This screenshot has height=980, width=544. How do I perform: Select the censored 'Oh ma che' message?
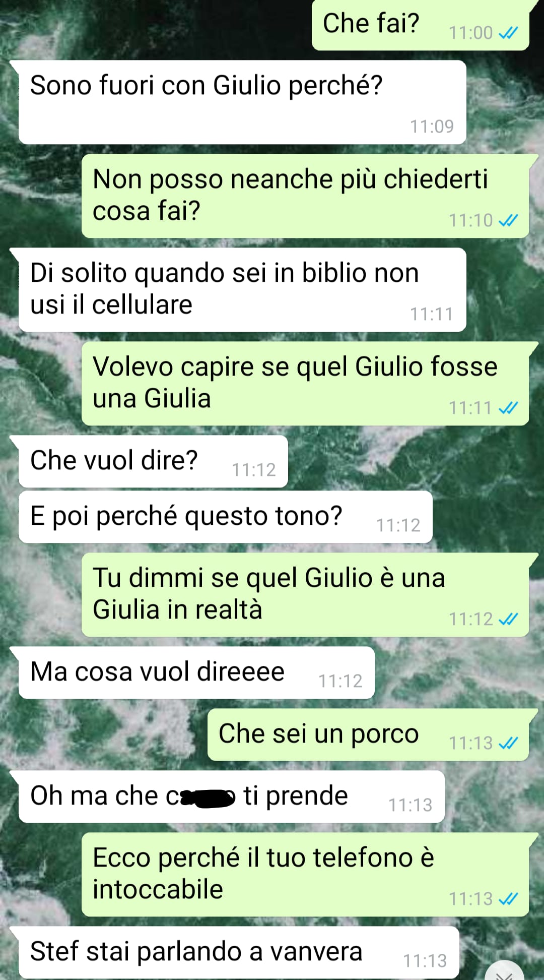pos(232,797)
